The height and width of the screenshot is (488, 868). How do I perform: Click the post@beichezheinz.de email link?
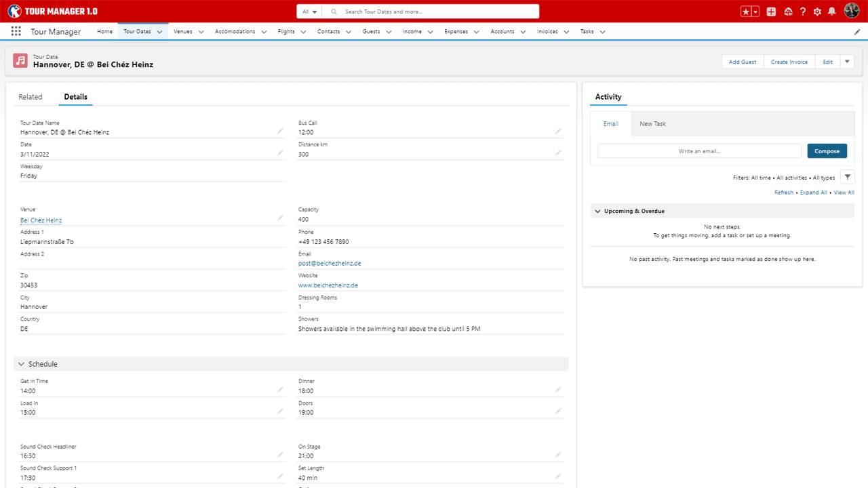[330, 264]
